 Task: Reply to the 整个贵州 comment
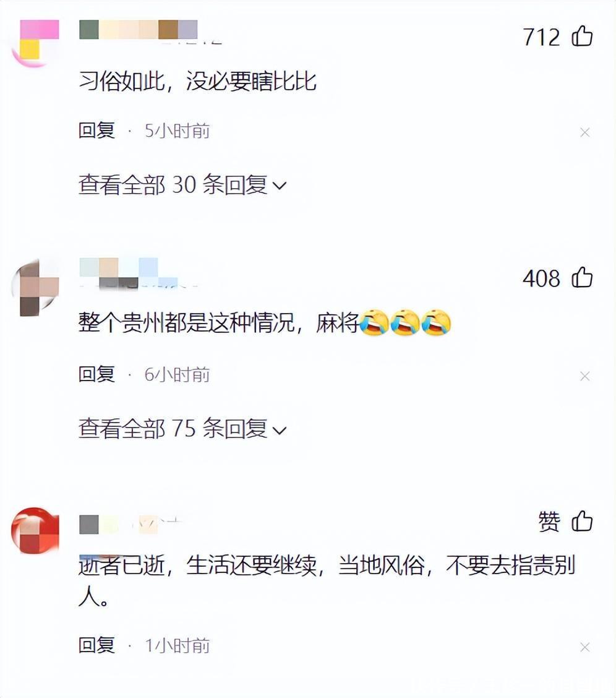(x=96, y=374)
